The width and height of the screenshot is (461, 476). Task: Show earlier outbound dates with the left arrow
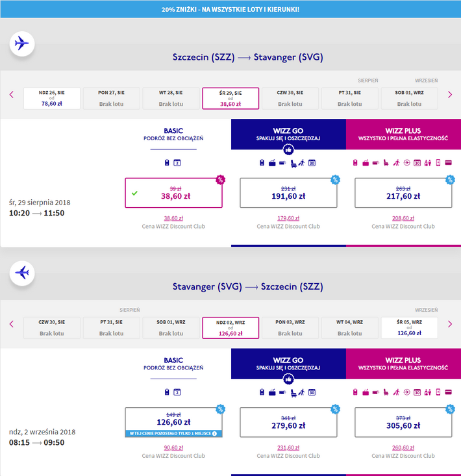coord(12,95)
